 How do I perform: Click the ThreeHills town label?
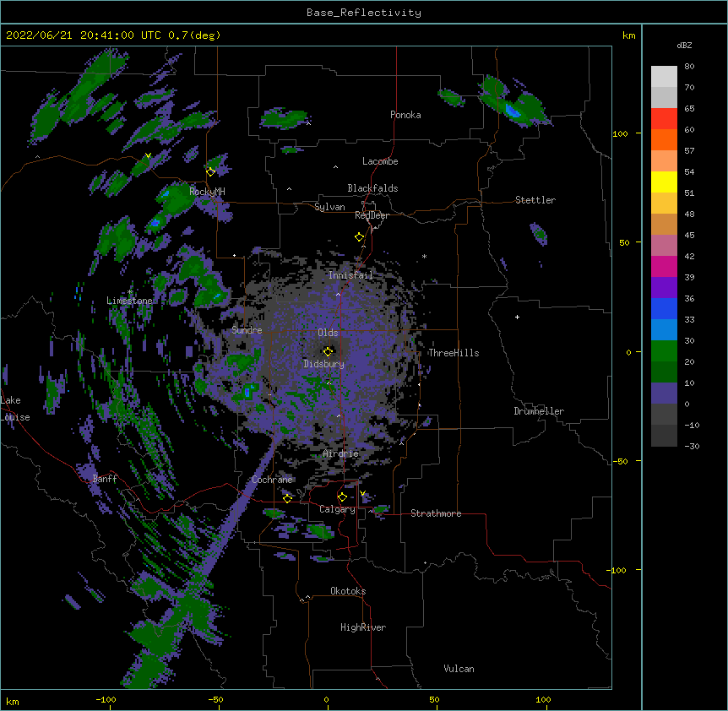point(454,353)
